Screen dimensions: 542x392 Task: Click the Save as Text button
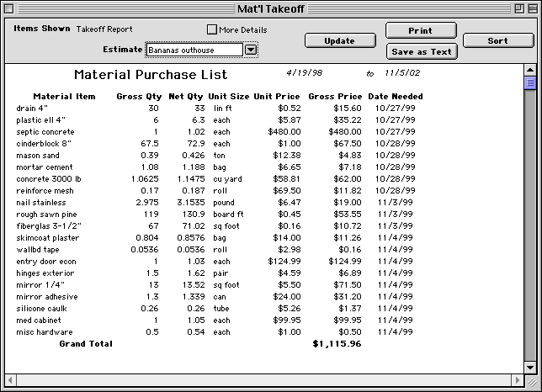point(421,51)
